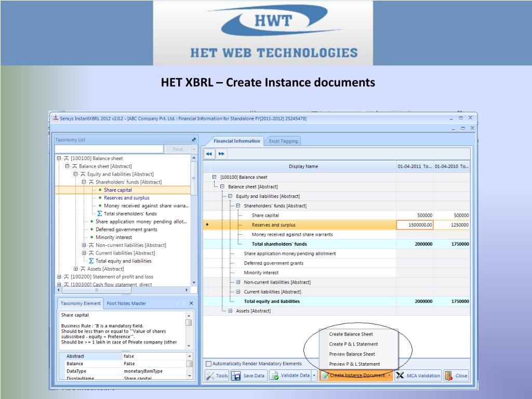Viewport: 532px width, 399px height.
Task: Open the Tools button
Action: point(217,376)
